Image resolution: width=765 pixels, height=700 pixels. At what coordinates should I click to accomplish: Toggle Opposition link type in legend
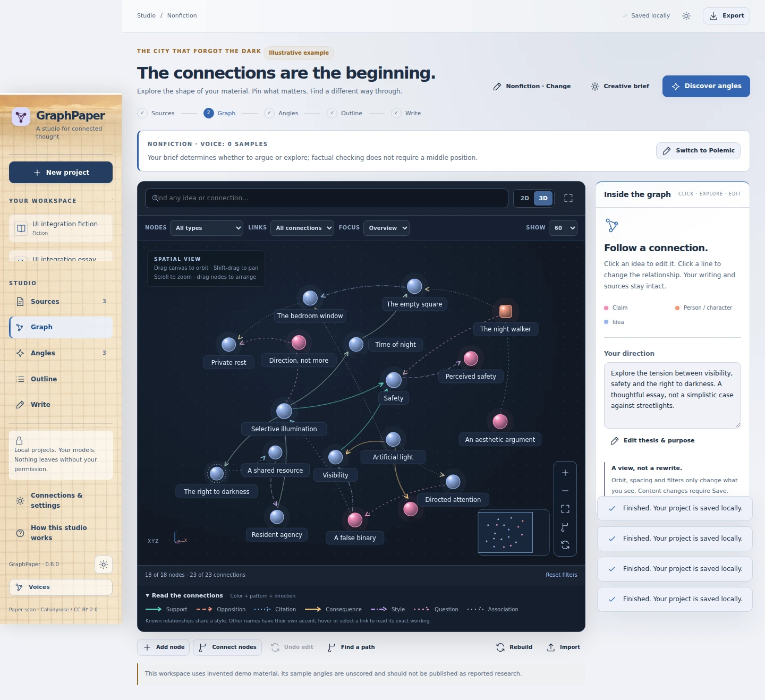(221, 609)
